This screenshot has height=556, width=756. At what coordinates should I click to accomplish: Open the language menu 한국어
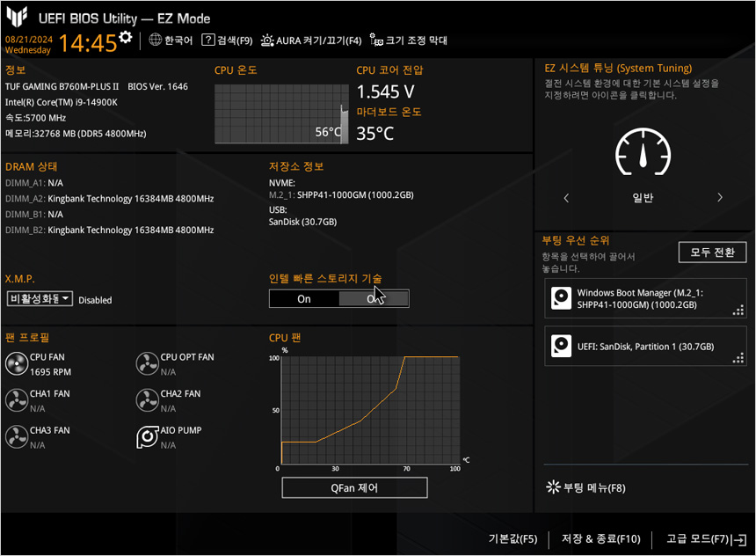click(171, 40)
